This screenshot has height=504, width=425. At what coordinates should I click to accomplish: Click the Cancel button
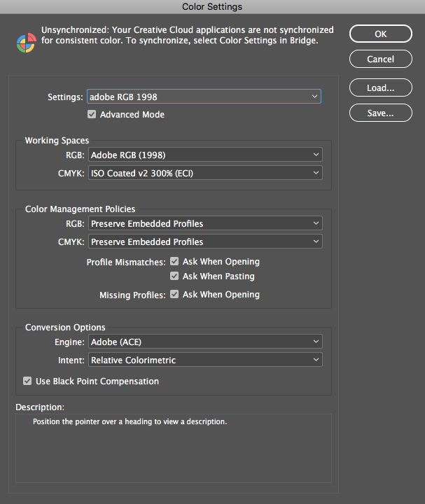[381, 59]
